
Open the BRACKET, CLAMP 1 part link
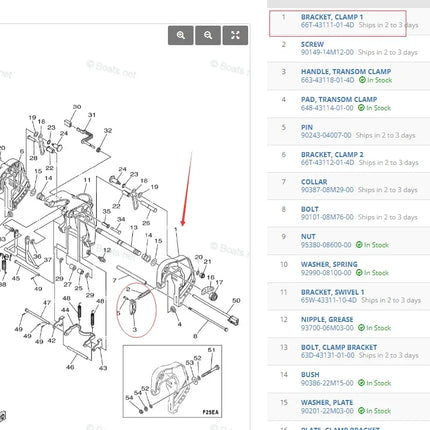tap(332, 17)
